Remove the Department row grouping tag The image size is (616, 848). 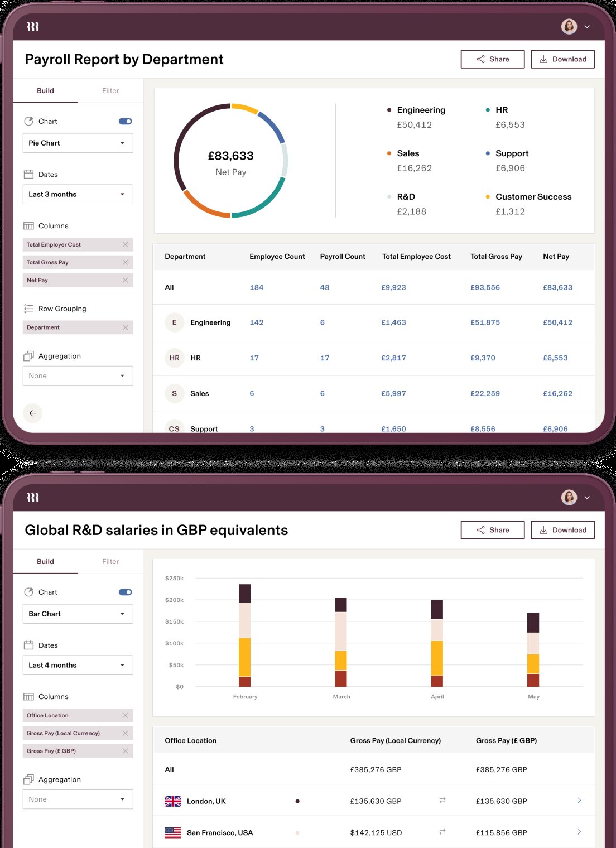tap(125, 327)
